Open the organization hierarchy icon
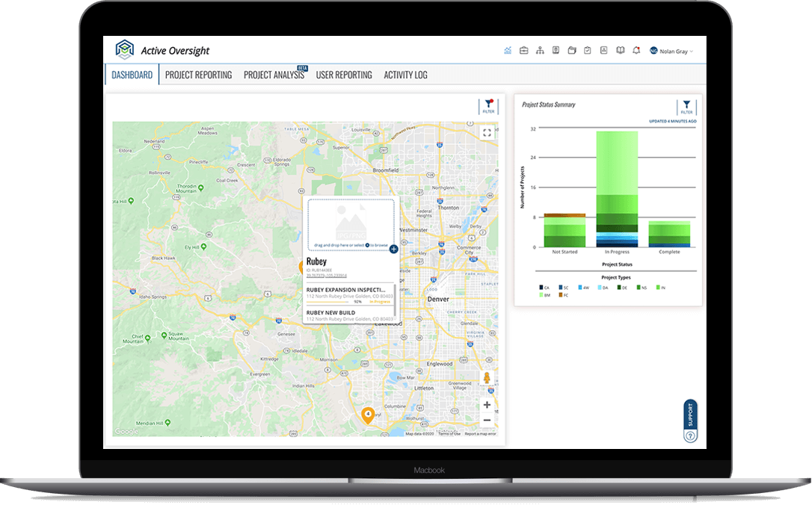The width and height of the screenshot is (812, 505). coord(540,51)
